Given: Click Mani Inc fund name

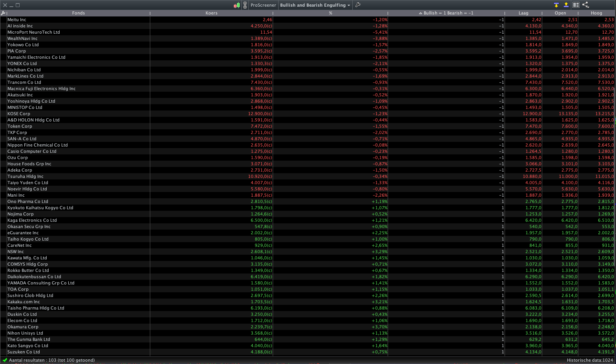Looking at the screenshot, I should (16, 195).
